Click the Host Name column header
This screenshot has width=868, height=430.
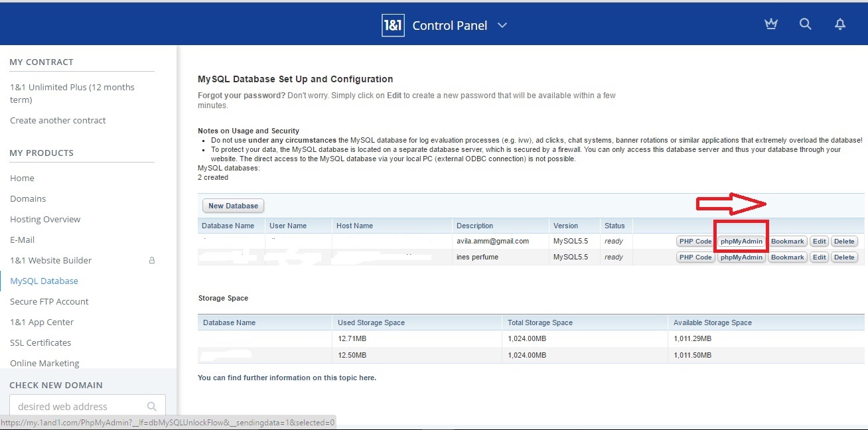pyautogui.click(x=354, y=226)
